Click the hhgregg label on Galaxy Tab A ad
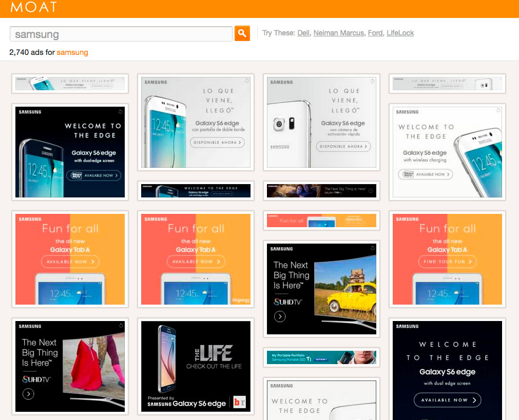 pyautogui.click(x=241, y=301)
